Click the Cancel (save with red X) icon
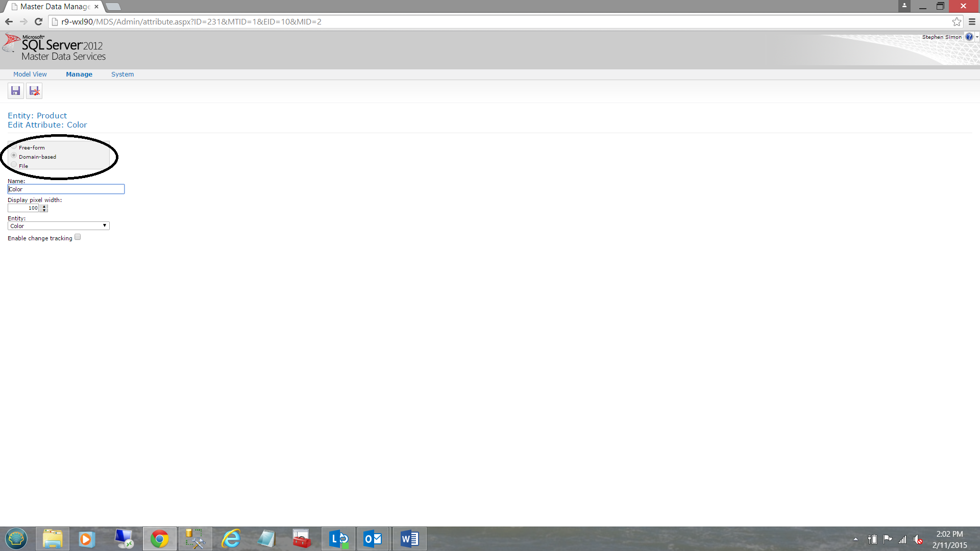The width and height of the screenshot is (980, 551). tap(34, 91)
